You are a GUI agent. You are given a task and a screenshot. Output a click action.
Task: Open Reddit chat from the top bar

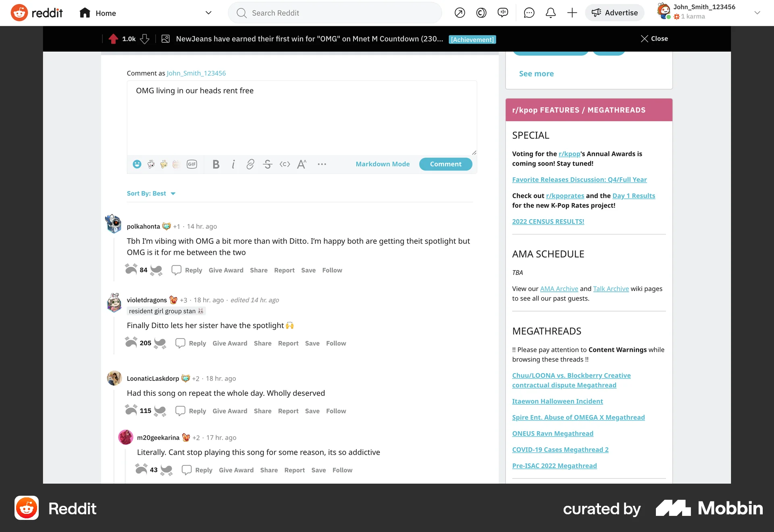(x=528, y=12)
